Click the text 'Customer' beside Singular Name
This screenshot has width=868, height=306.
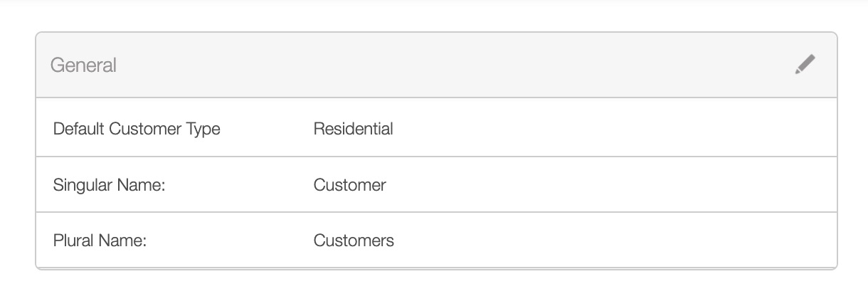tap(349, 185)
